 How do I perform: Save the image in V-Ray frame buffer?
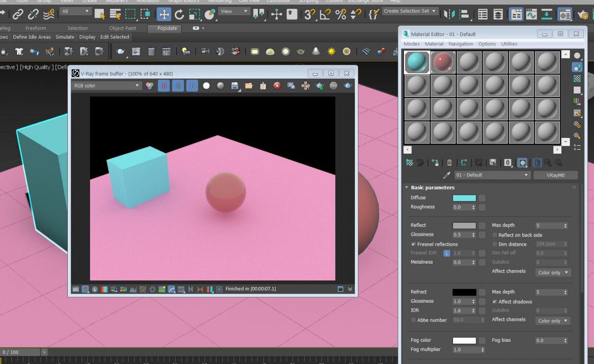tap(235, 86)
